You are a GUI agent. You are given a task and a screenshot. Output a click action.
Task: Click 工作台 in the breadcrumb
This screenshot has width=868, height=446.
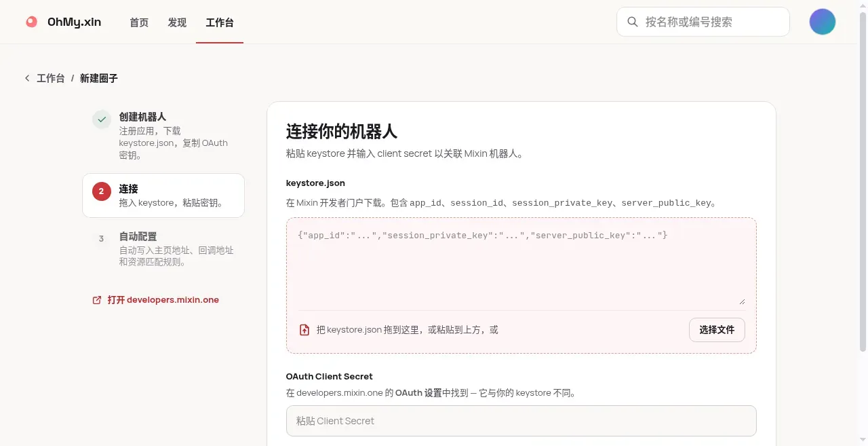pos(51,78)
